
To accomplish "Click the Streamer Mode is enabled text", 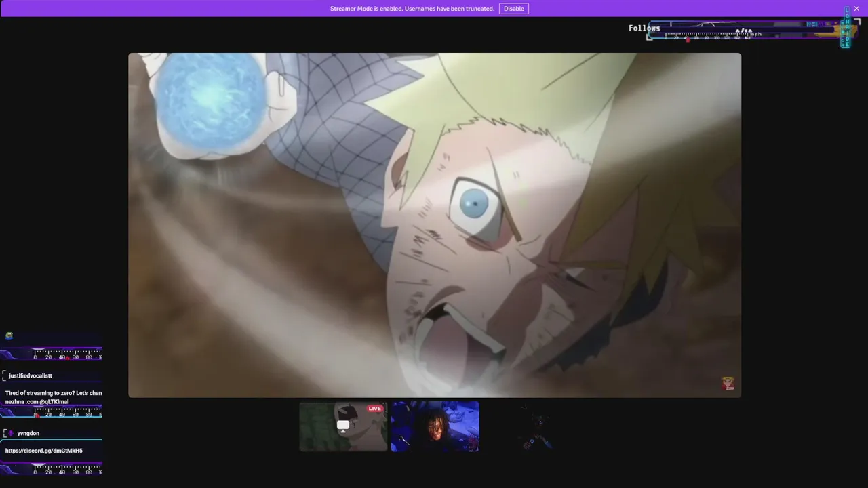I will pyautogui.click(x=412, y=9).
